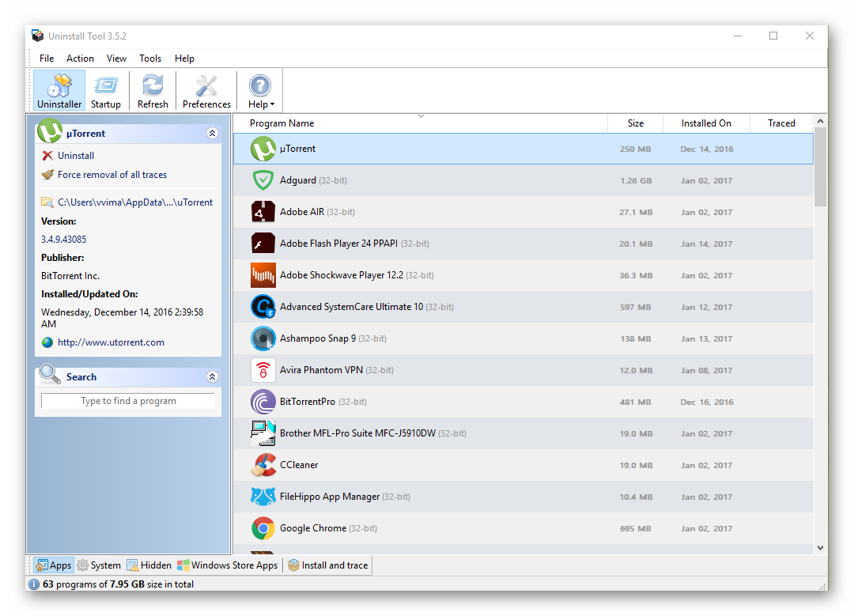Click the Adobe Flash Player icon

[x=263, y=244]
